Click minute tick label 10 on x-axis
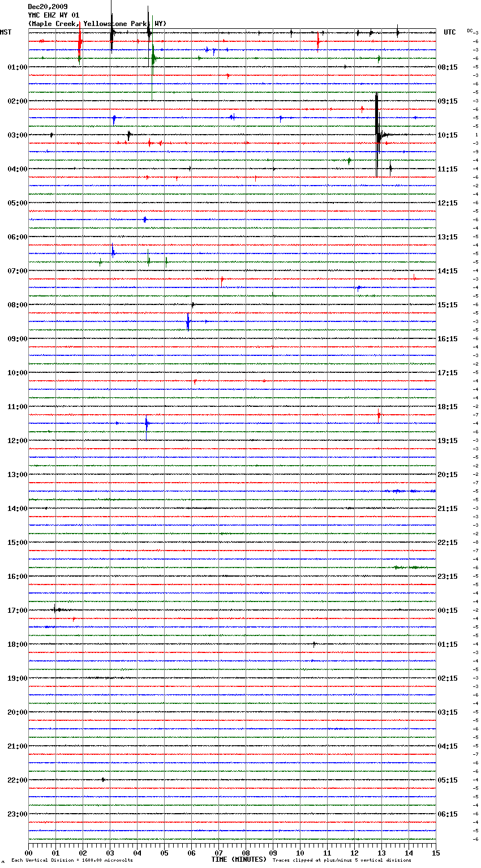The width and height of the screenshot is (481, 868). click(300, 853)
